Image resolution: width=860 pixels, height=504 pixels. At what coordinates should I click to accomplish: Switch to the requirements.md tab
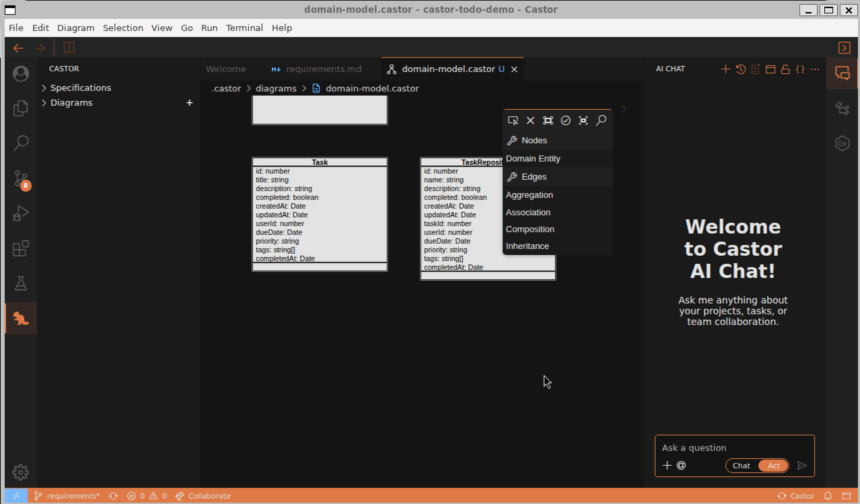coord(324,69)
